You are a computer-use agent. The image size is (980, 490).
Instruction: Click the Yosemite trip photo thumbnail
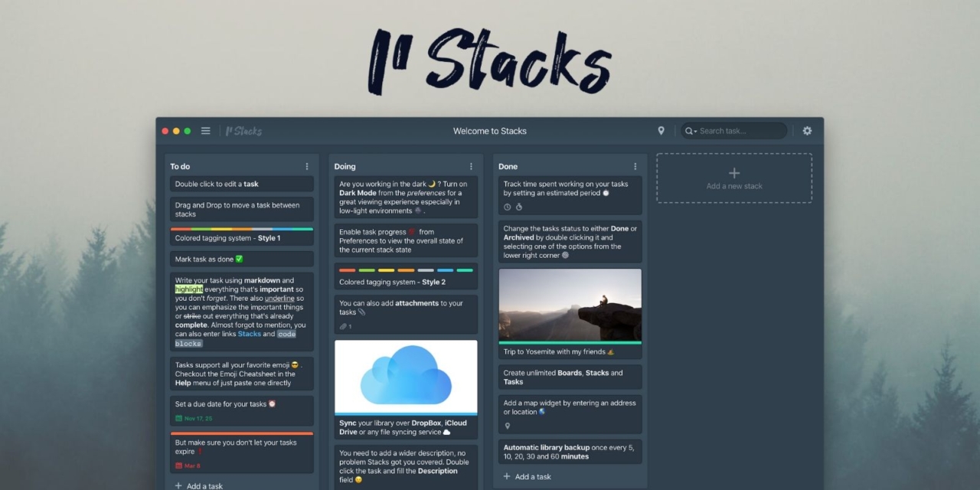[x=570, y=305]
